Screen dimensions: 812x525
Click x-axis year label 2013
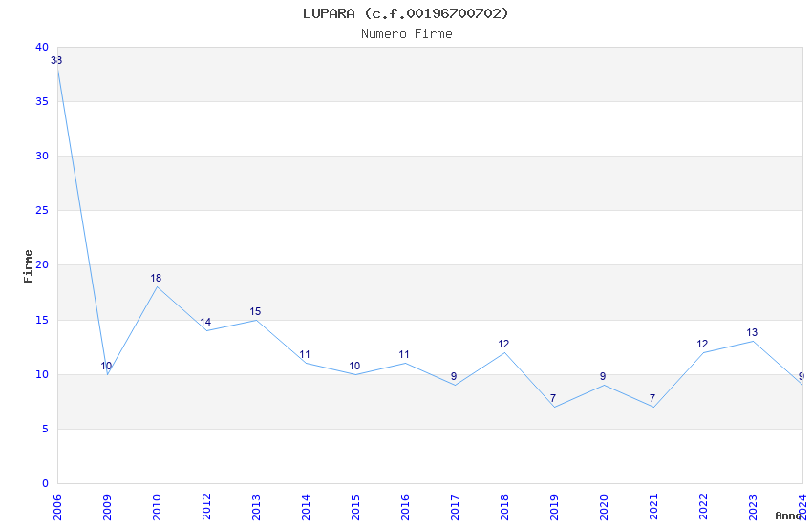tap(256, 508)
